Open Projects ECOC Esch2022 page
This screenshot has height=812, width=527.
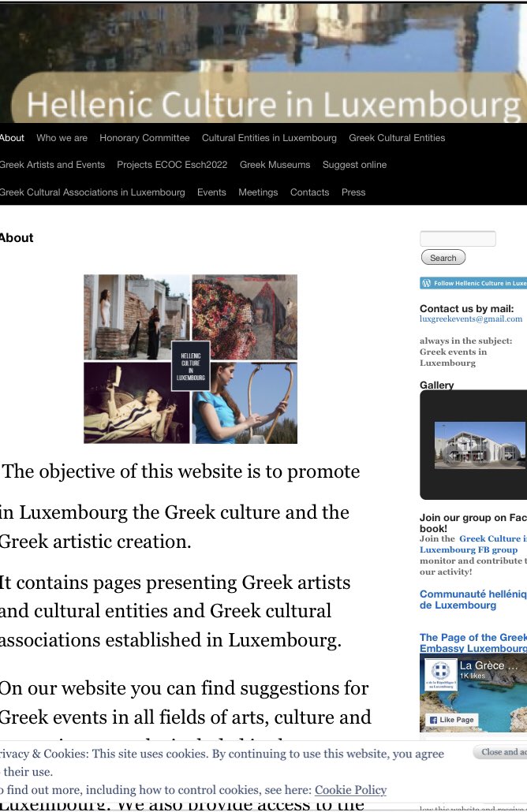tap(172, 165)
